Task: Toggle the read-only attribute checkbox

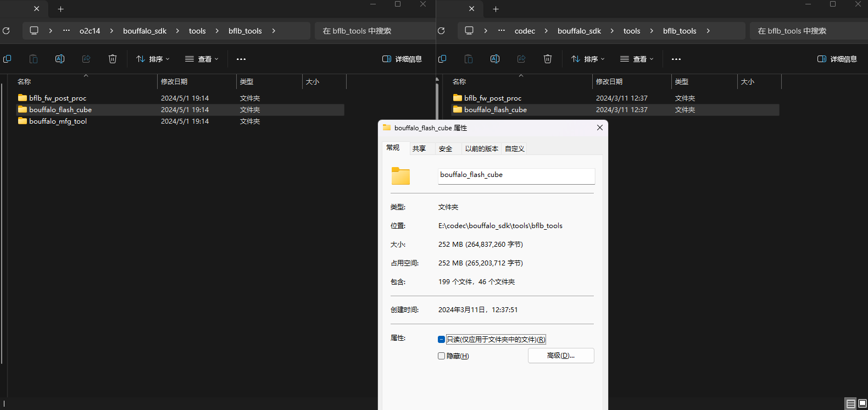Action: click(441, 340)
